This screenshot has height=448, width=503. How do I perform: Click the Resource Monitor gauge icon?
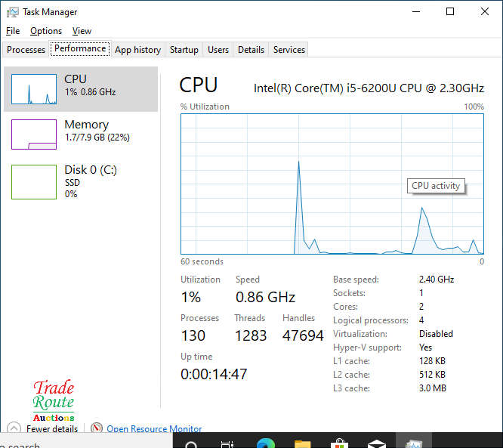coord(96,428)
